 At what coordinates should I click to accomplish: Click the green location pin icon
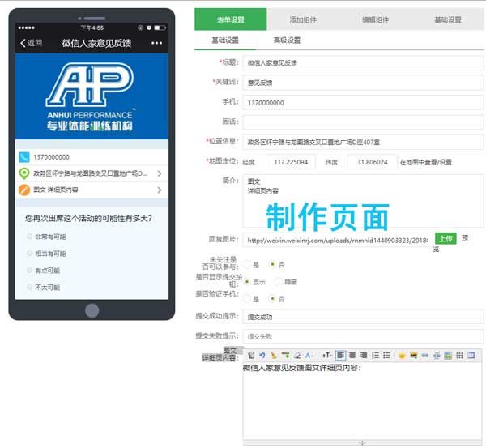(24, 173)
